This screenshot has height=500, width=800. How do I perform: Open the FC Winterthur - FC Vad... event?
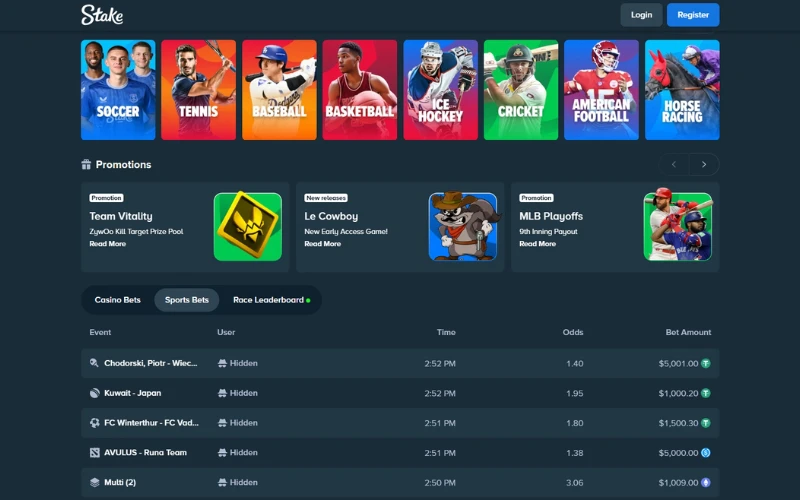pos(152,422)
